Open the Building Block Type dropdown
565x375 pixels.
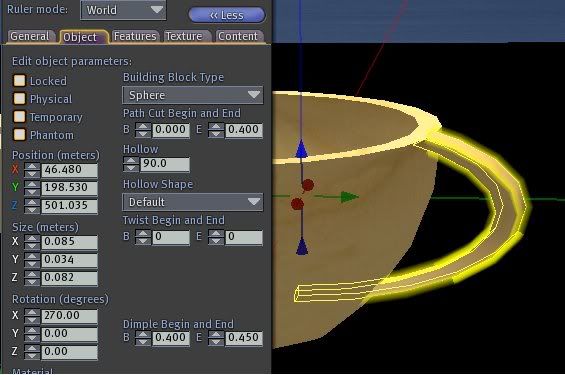tap(193, 95)
